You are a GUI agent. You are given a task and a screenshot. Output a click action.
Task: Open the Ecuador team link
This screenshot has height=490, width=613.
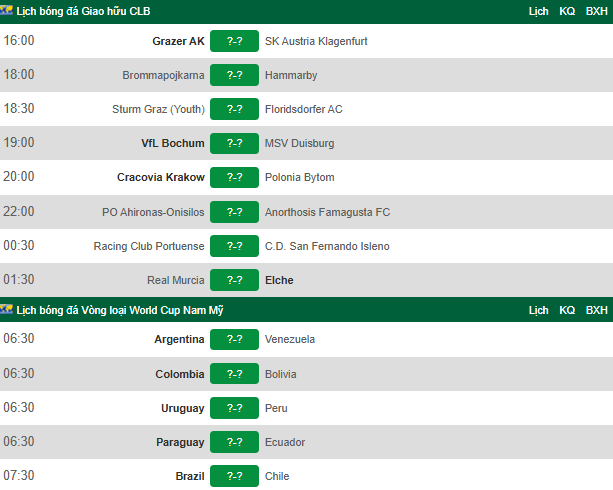[285, 442]
